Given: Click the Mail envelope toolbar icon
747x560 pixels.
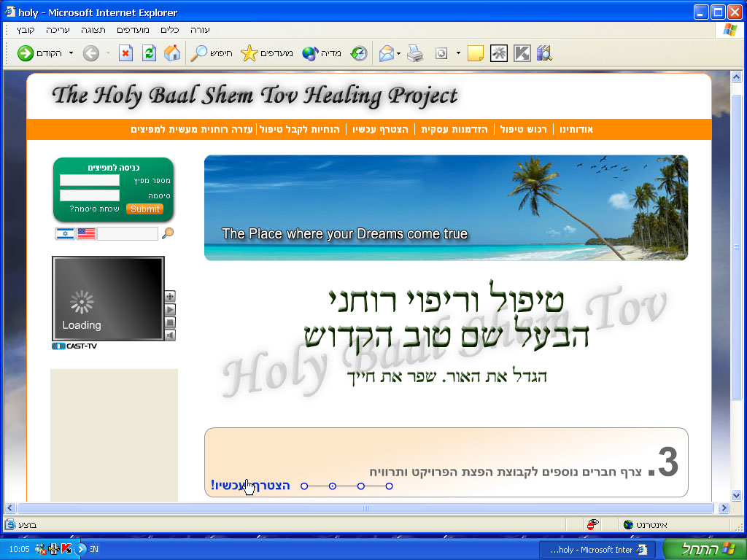Looking at the screenshot, I should 387,53.
